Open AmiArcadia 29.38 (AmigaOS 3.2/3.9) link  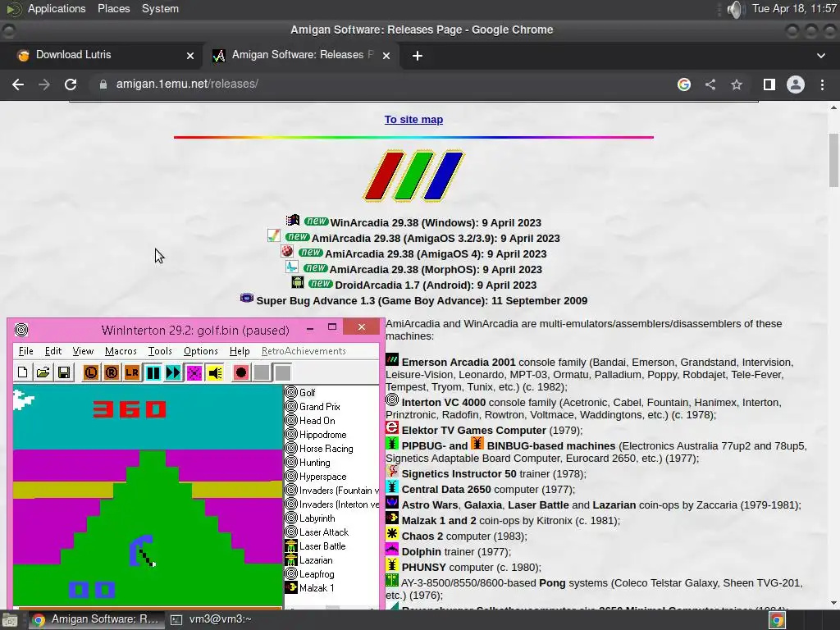[x=436, y=238]
